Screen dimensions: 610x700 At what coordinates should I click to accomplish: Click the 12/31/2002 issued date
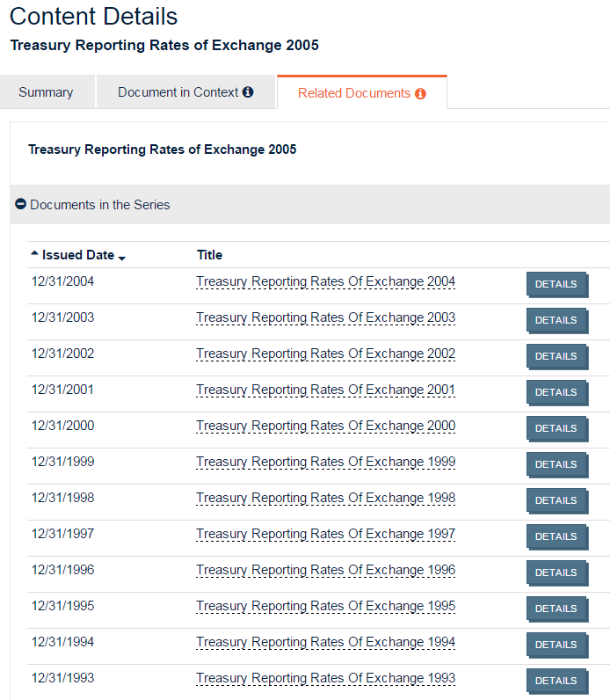click(62, 354)
